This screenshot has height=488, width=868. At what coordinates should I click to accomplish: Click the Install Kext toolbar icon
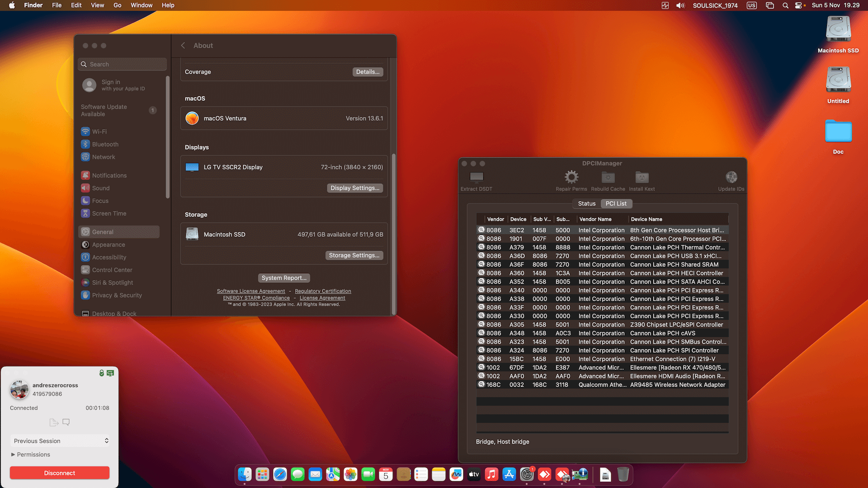[642, 179]
